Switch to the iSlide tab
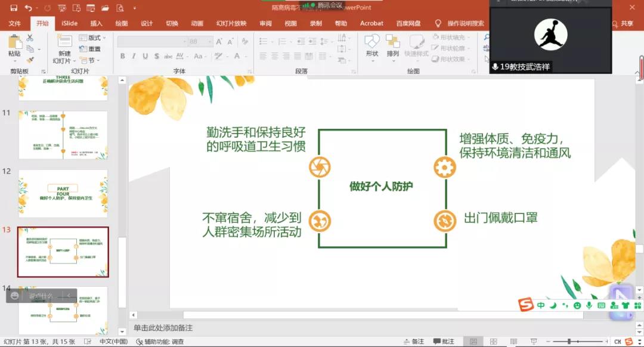This screenshot has height=347, width=644. pyautogui.click(x=69, y=23)
